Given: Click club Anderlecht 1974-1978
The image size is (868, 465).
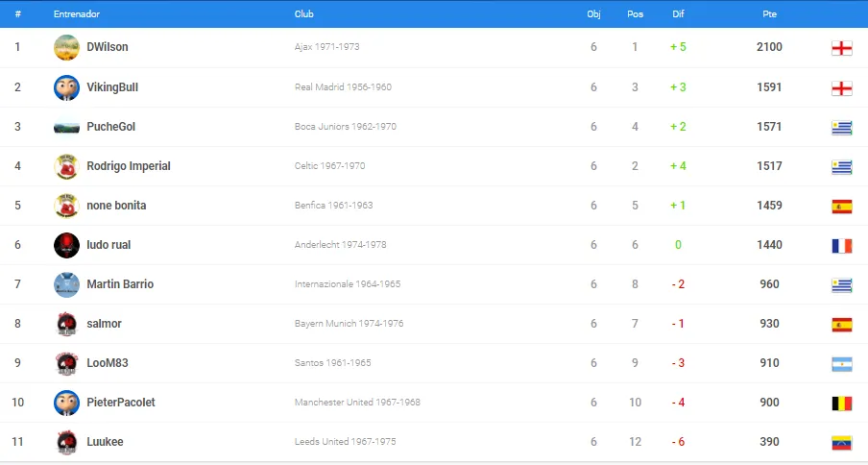Looking at the screenshot, I should (x=341, y=244).
